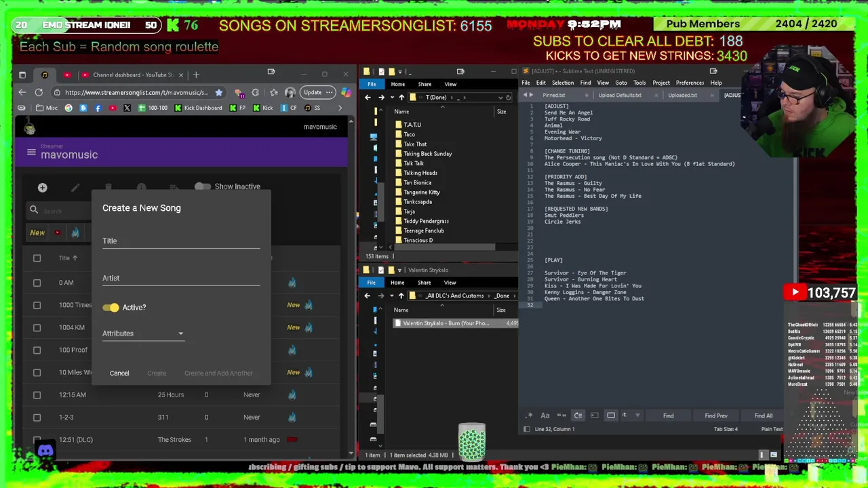The width and height of the screenshot is (868, 488).
Task: Click Find Prev button in Sublime
Action: coord(716,415)
